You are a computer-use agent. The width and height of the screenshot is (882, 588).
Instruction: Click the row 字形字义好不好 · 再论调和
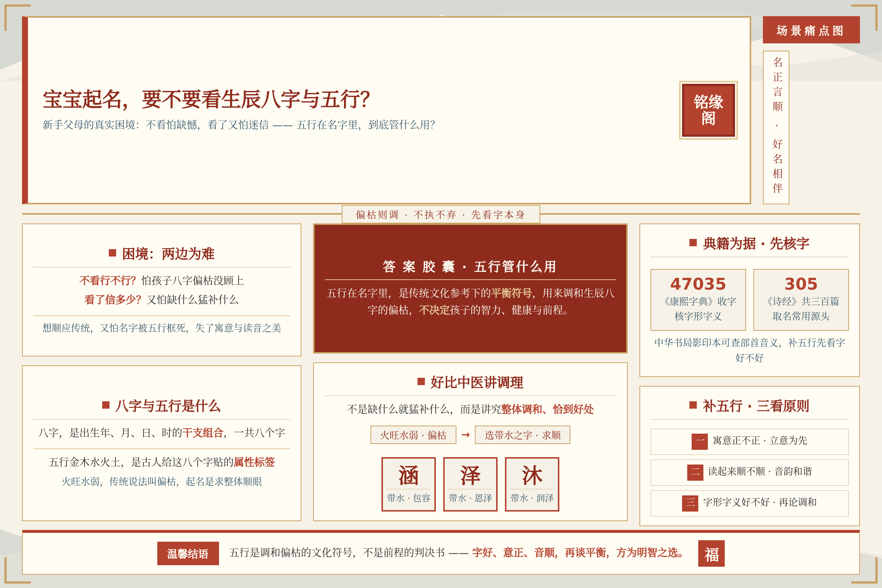click(x=749, y=503)
